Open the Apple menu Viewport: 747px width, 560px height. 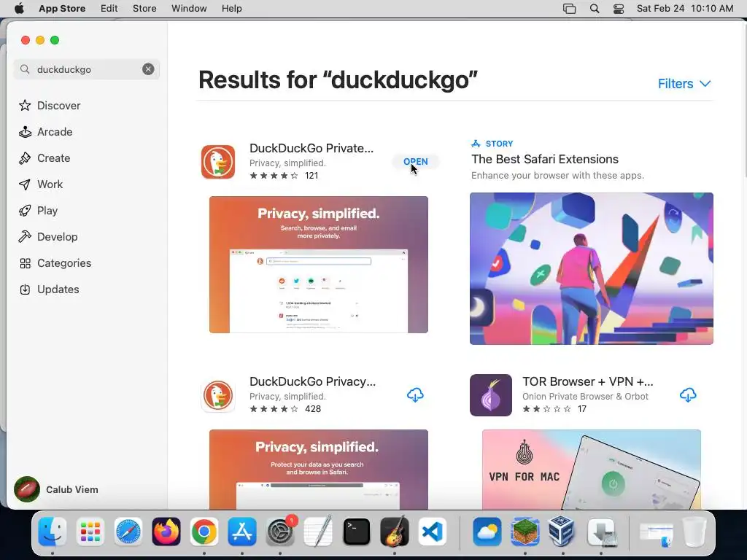pyautogui.click(x=19, y=9)
